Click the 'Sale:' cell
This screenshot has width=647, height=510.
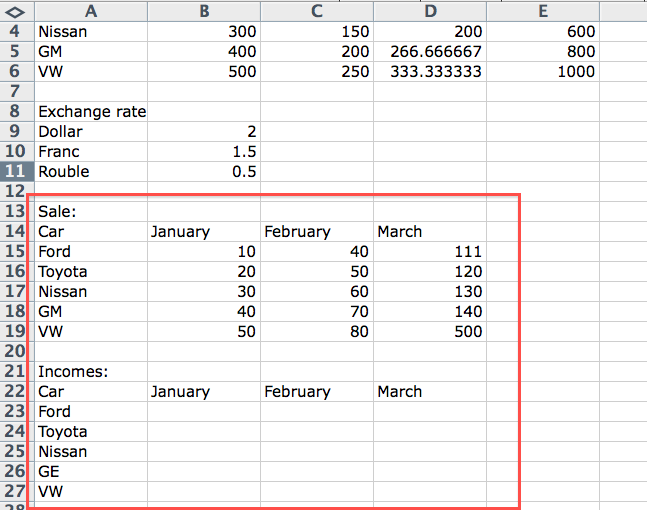pyautogui.click(x=91, y=211)
